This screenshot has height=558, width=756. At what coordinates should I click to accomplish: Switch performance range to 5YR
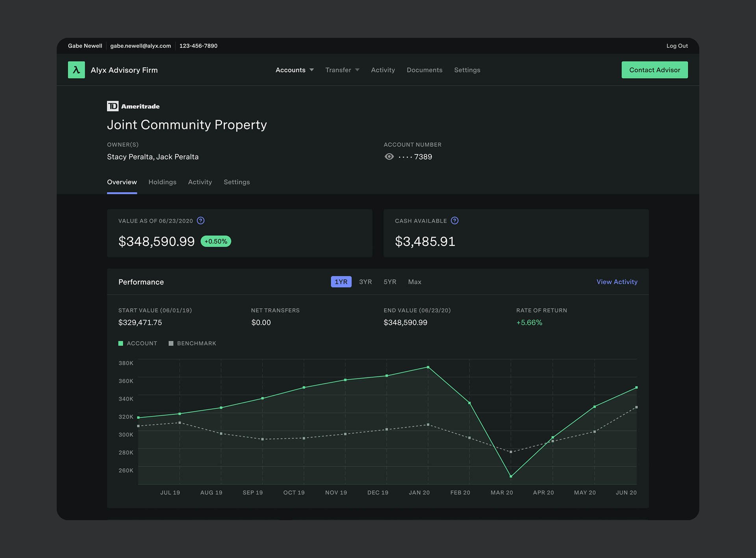click(x=390, y=282)
